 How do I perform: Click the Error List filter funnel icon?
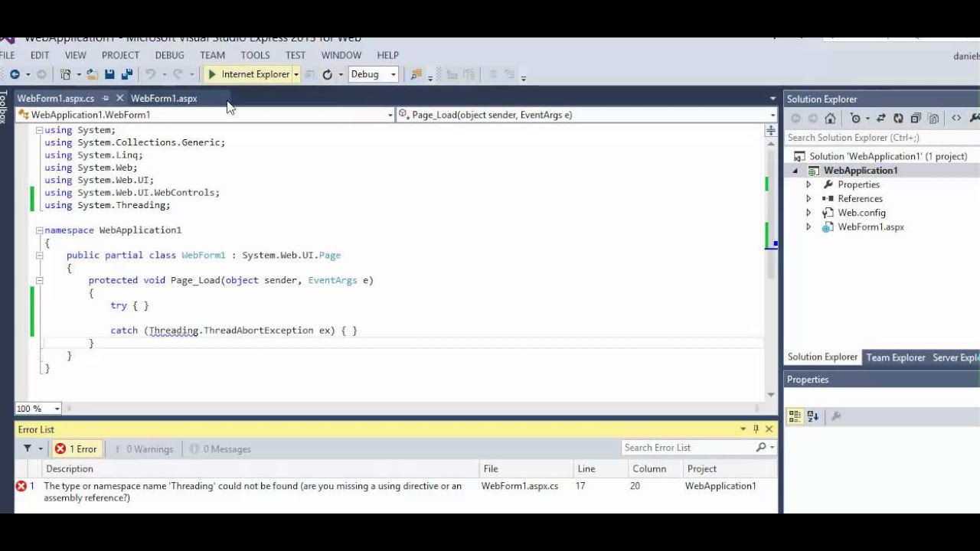tap(28, 448)
